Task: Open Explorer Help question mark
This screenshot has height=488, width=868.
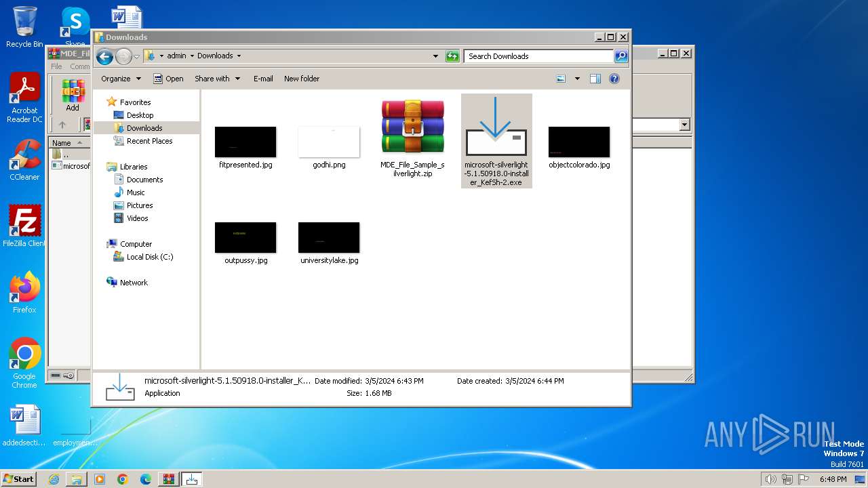Action: click(614, 79)
